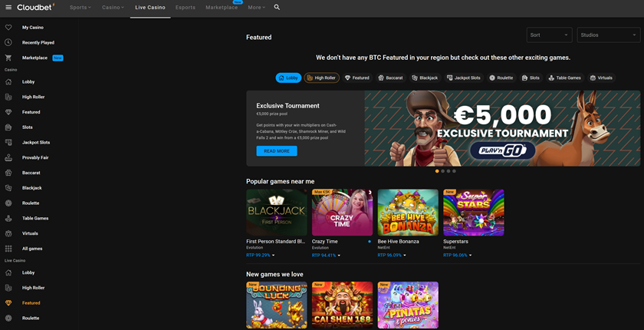Screen dimensions: 644x330
Task: Go to second carousel slide dot
Action: coord(443,171)
